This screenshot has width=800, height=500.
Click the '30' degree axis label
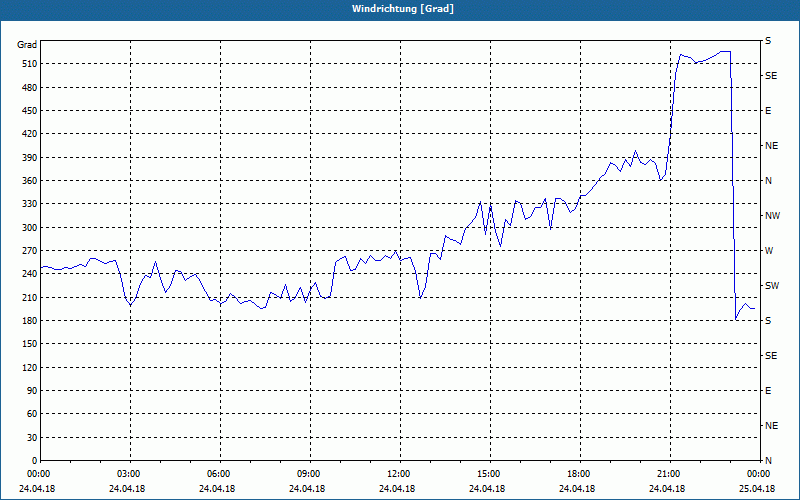pos(32,437)
